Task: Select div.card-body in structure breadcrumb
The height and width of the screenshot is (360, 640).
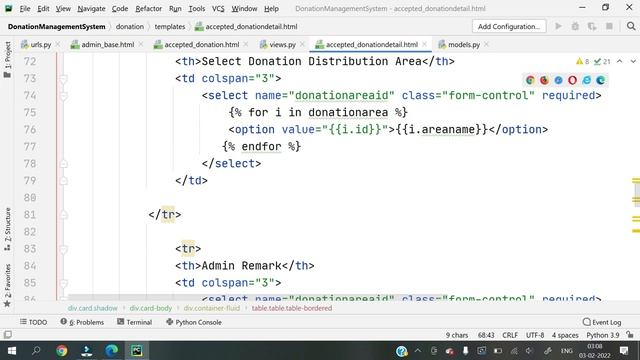Action: pyautogui.click(x=151, y=308)
